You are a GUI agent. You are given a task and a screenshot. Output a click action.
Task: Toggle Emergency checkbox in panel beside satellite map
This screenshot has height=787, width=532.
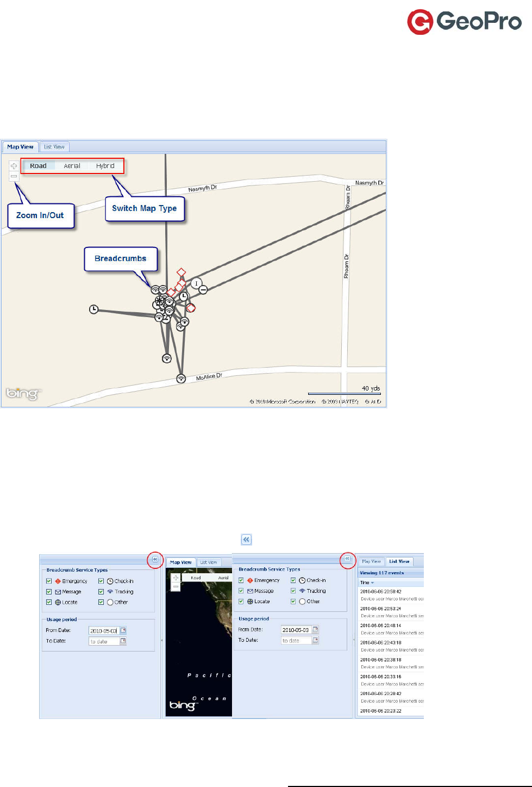49,581
